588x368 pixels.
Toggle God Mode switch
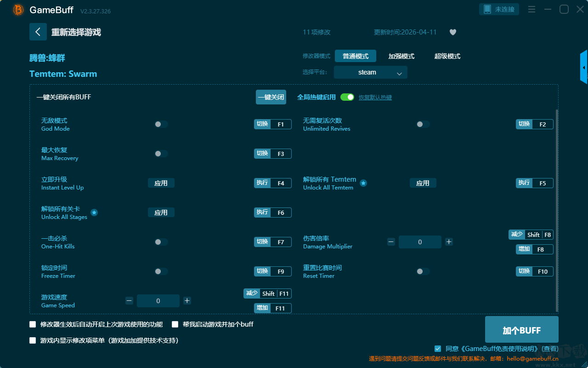[161, 124]
